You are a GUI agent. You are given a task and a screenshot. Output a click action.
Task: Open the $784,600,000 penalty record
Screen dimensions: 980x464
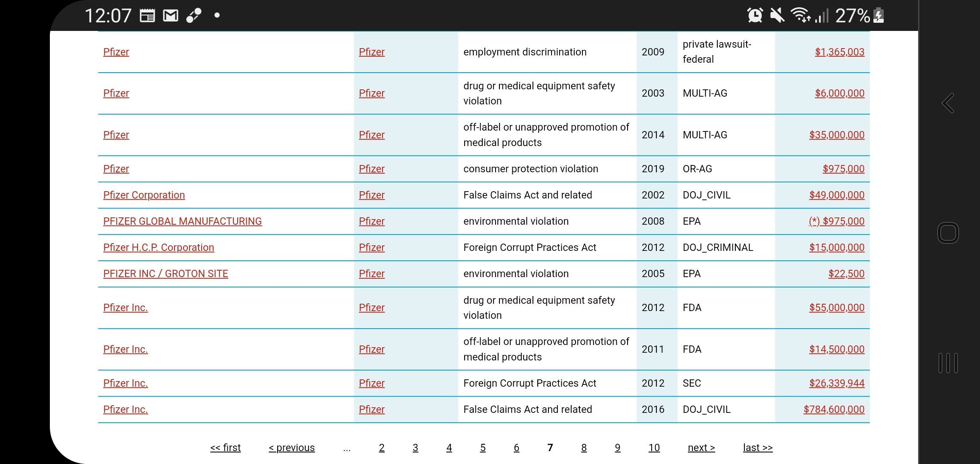(x=834, y=409)
